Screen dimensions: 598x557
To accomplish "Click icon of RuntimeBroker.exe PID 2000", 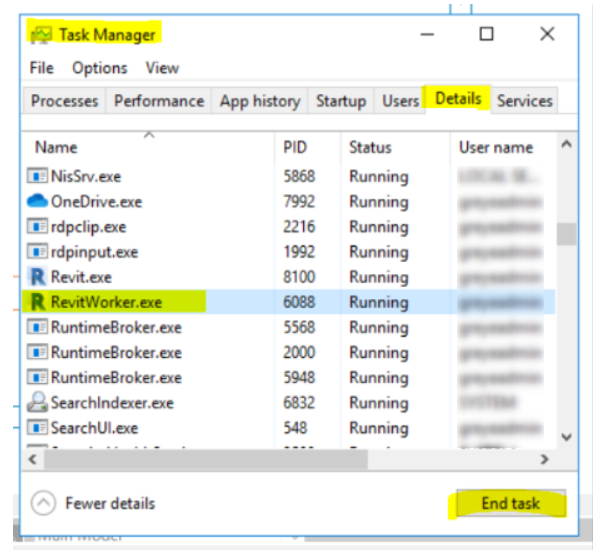I will (x=37, y=353).
